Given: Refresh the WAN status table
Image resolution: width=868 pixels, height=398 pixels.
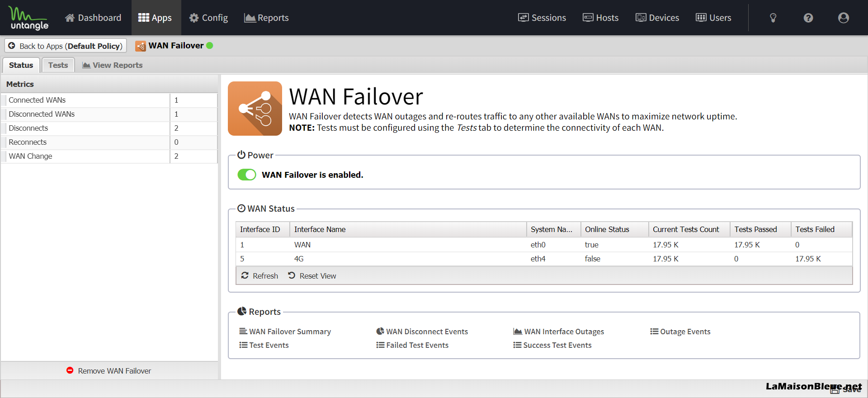Looking at the screenshot, I should click(260, 275).
